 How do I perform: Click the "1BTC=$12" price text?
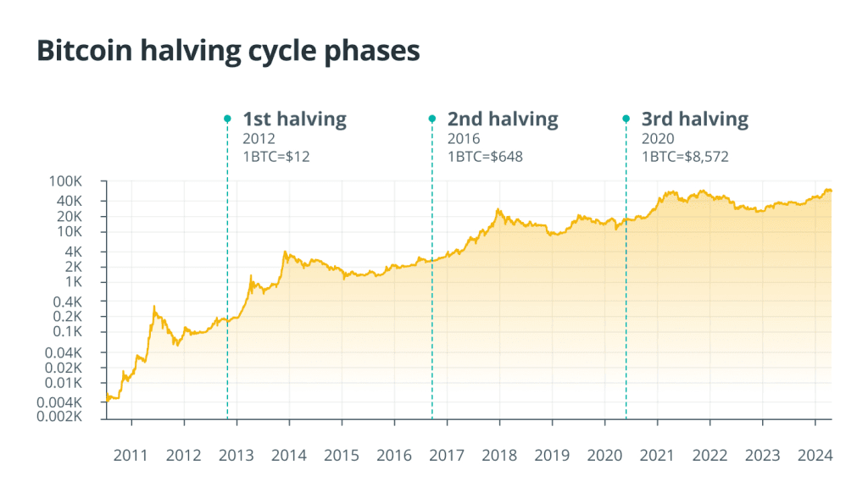273,157
